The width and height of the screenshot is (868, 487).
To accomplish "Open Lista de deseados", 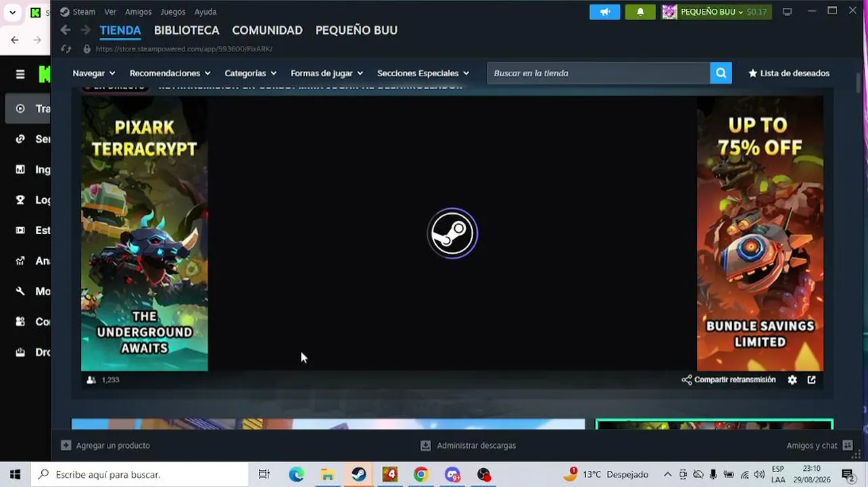I will point(789,73).
